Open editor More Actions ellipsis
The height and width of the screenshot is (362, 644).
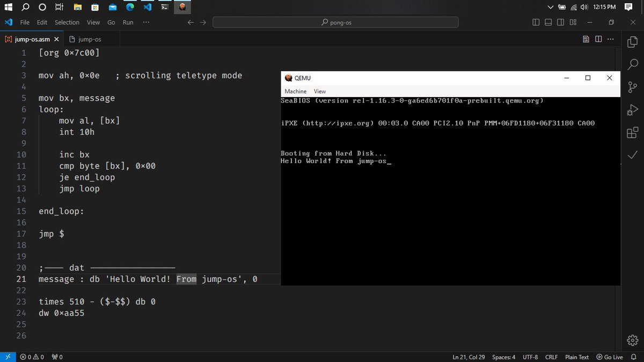click(x=611, y=39)
